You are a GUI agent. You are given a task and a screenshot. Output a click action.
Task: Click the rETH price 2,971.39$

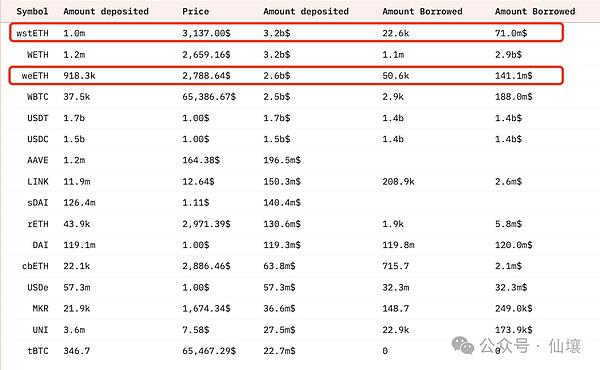point(206,224)
